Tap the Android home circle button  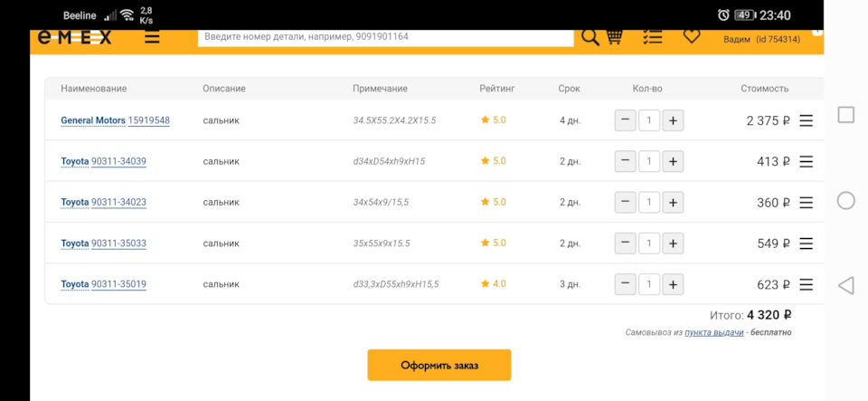click(846, 201)
